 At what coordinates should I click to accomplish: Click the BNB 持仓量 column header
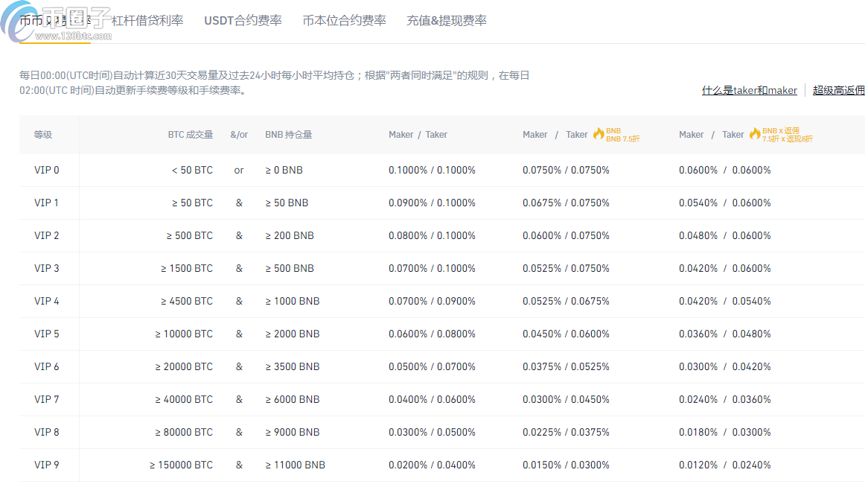click(288, 135)
